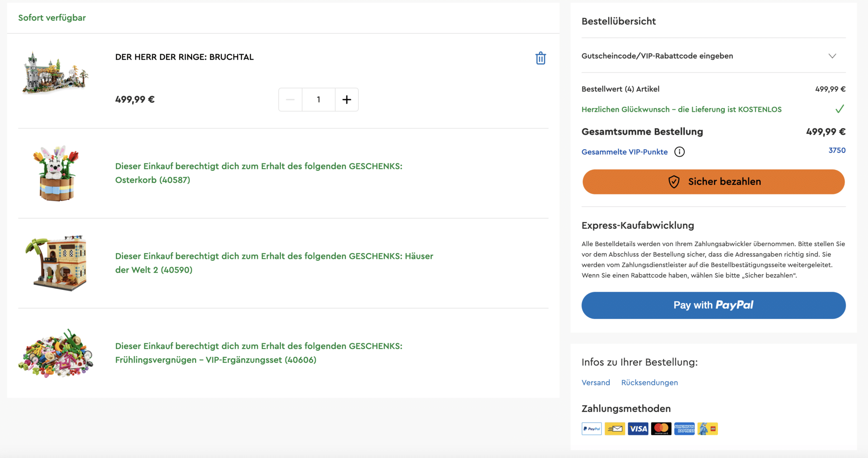Image resolution: width=868 pixels, height=458 pixels.
Task: Click the Gesamtsumme Bestellung label
Action: [x=642, y=132]
